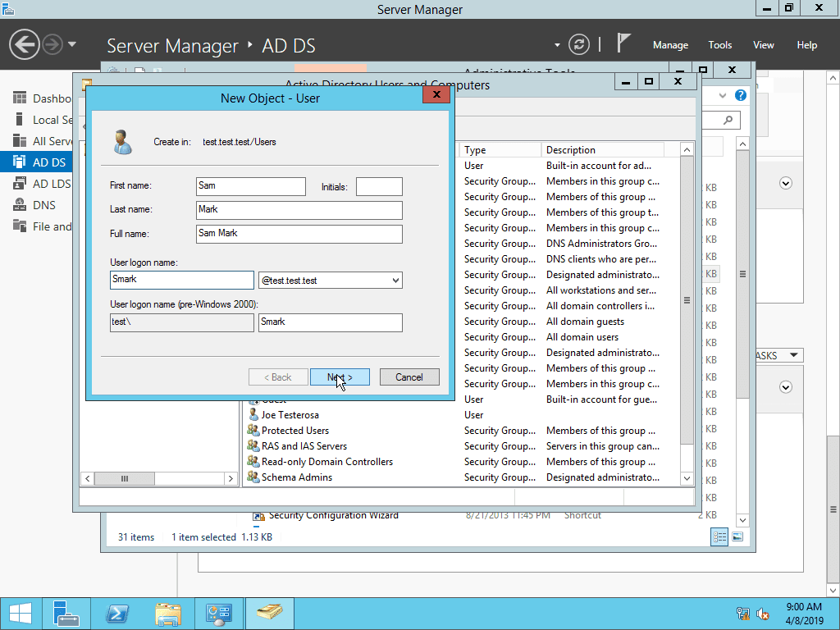Open the Tools menu

(x=720, y=45)
